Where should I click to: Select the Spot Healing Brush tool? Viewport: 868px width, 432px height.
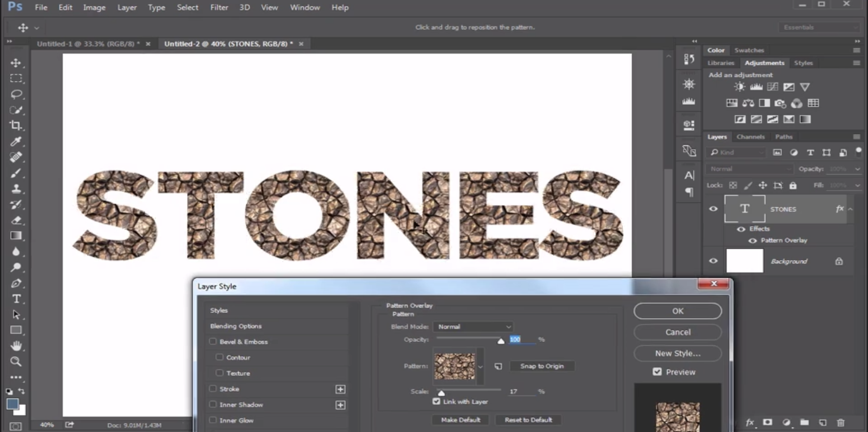point(16,157)
